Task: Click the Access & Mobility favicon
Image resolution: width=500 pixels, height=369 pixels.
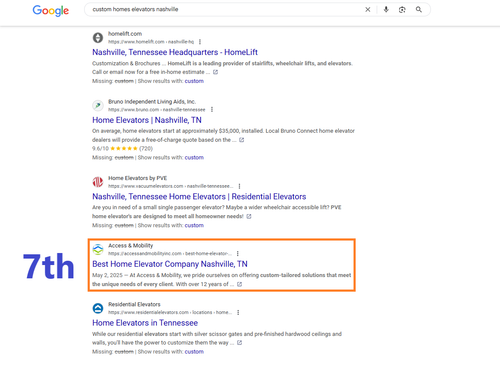Action: 98,249
